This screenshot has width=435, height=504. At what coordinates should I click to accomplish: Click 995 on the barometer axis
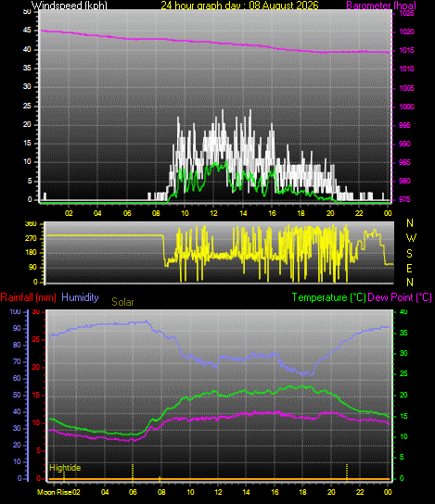click(404, 125)
